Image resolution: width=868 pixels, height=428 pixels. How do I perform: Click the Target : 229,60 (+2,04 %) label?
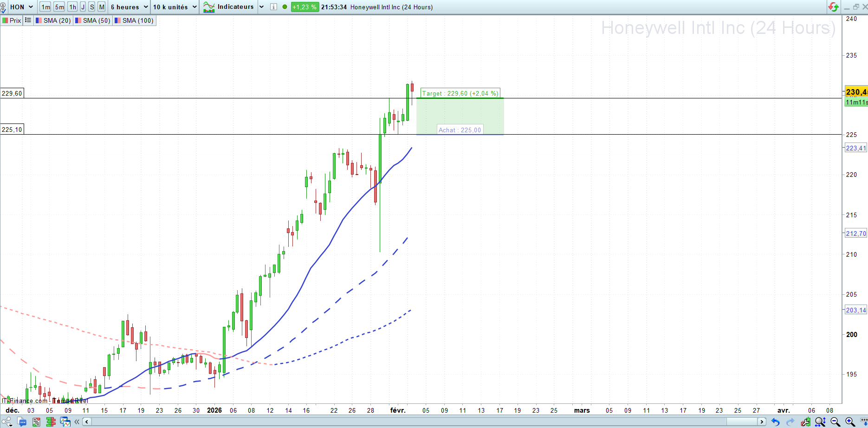click(460, 93)
